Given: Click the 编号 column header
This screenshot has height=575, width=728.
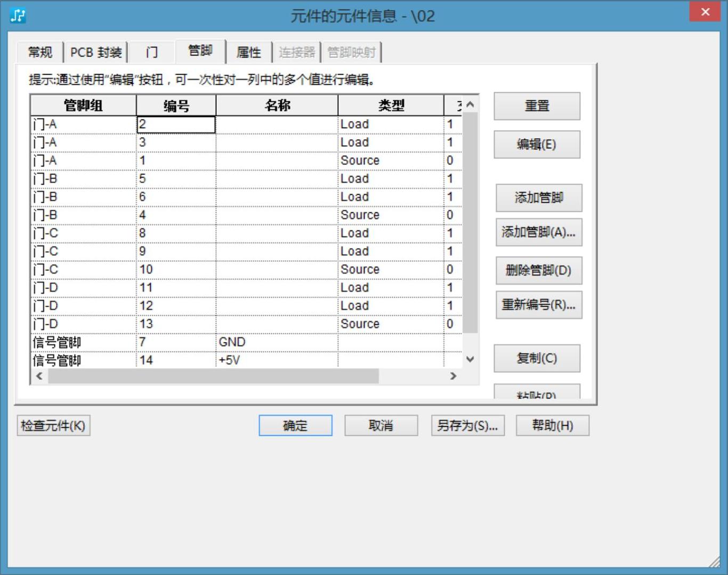Looking at the screenshot, I should click(176, 105).
